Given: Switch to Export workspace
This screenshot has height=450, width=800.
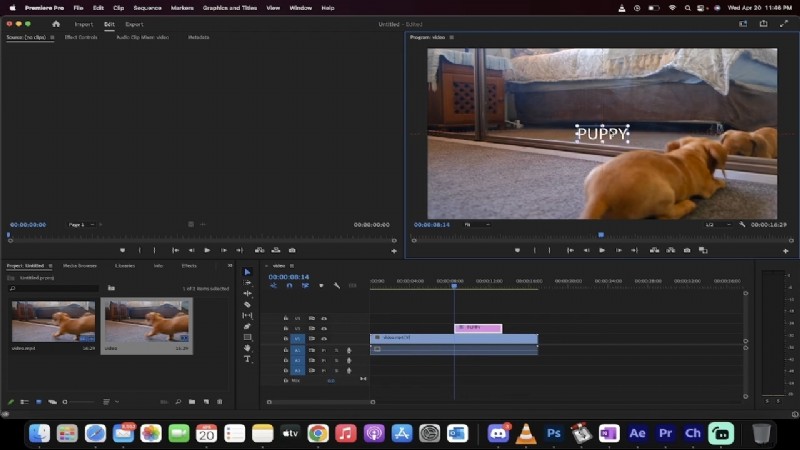Looking at the screenshot, I should (x=134, y=24).
